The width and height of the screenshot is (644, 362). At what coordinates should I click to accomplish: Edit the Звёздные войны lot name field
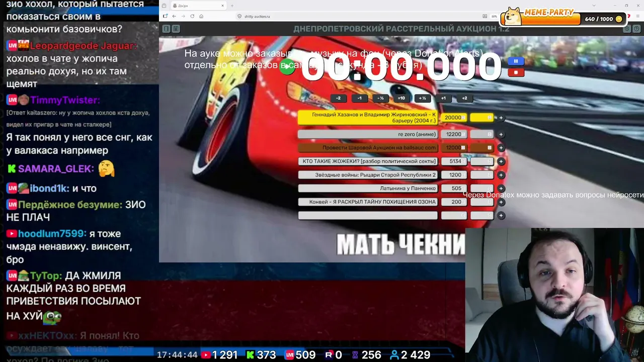[368, 175]
